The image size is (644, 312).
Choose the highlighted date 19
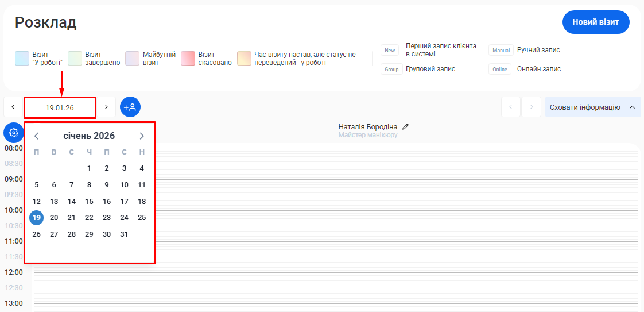click(x=37, y=218)
